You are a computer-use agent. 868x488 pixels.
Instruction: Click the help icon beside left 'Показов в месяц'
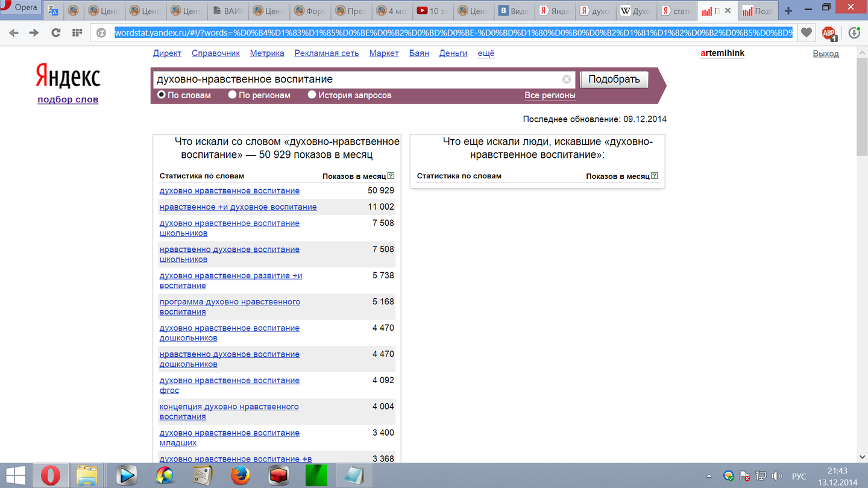click(391, 176)
